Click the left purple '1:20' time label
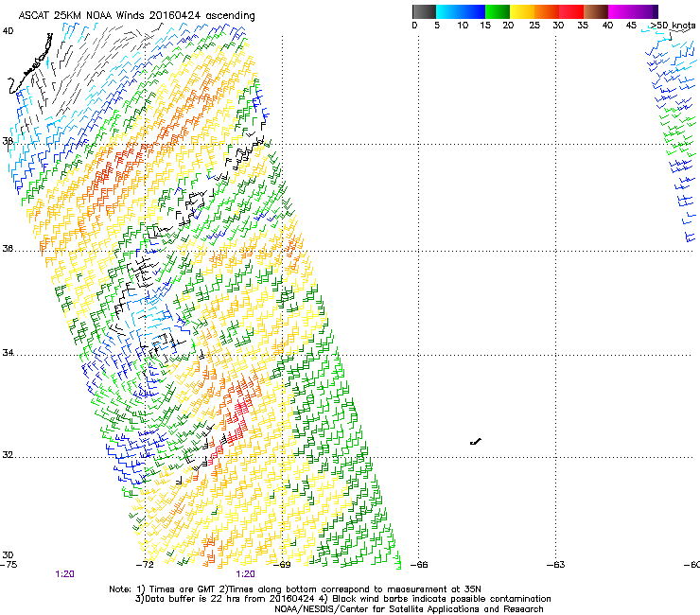This screenshot has width=700, height=615. pyautogui.click(x=64, y=574)
